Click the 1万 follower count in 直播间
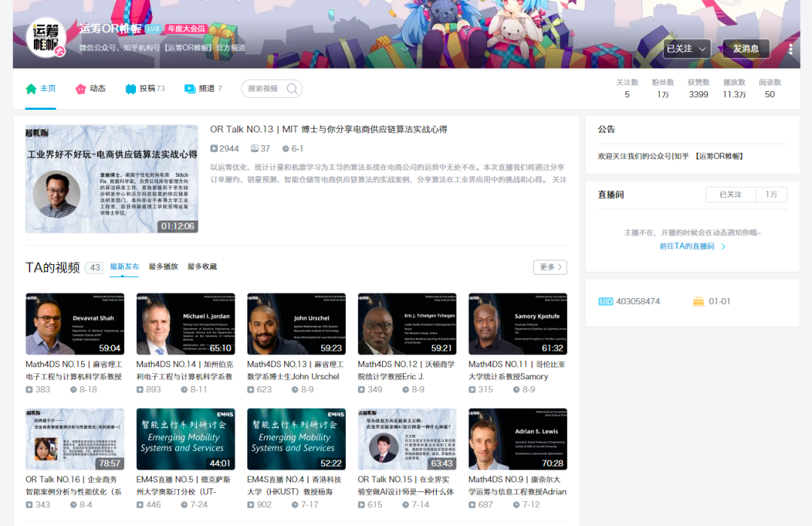The image size is (812, 526). point(771,195)
